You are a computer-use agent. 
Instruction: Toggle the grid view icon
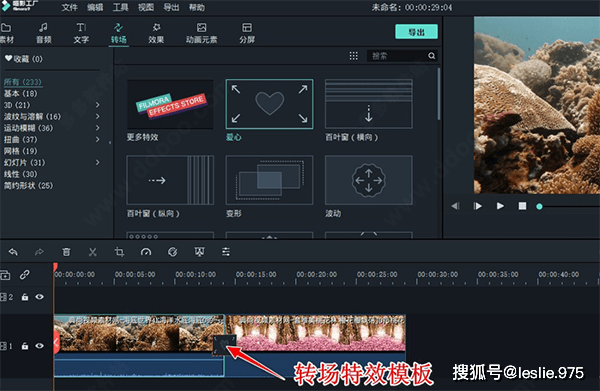click(x=354, y=56)
